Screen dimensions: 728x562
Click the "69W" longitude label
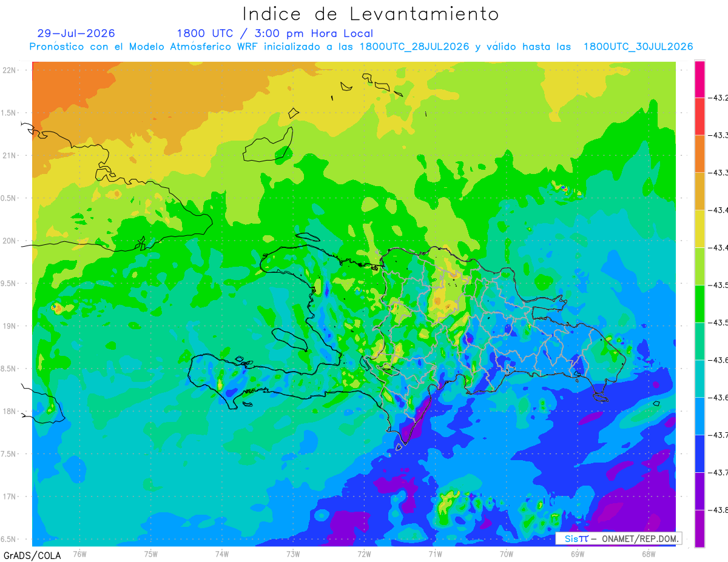[578, 554]
